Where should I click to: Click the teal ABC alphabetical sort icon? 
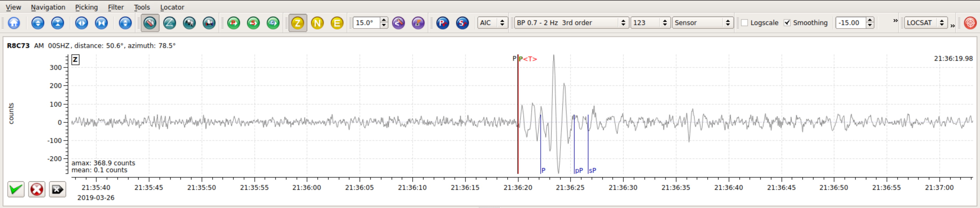tap(189, 23)
